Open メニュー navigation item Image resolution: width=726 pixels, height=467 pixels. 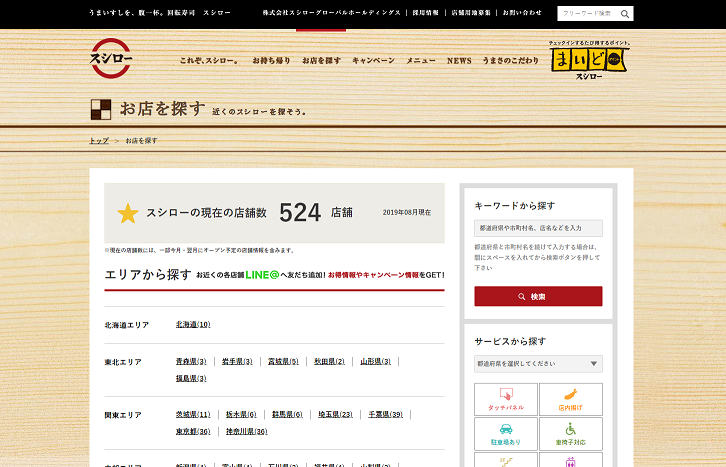pos(420,61)
